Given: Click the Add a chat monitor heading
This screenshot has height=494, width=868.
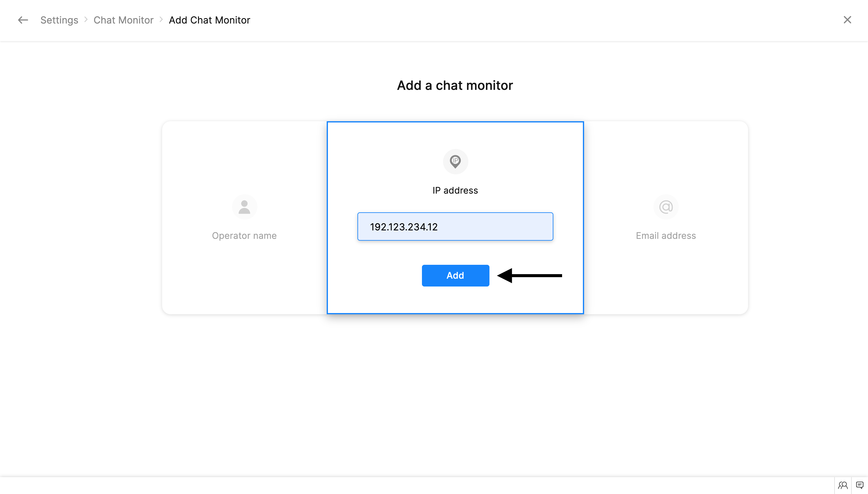Looking at the screenshot, I should point(455,86).
